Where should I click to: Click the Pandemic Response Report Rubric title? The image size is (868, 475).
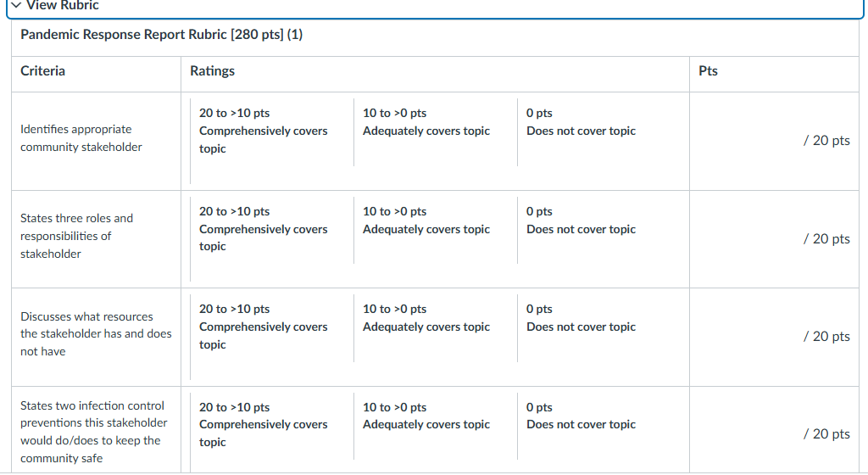point(161,35)
